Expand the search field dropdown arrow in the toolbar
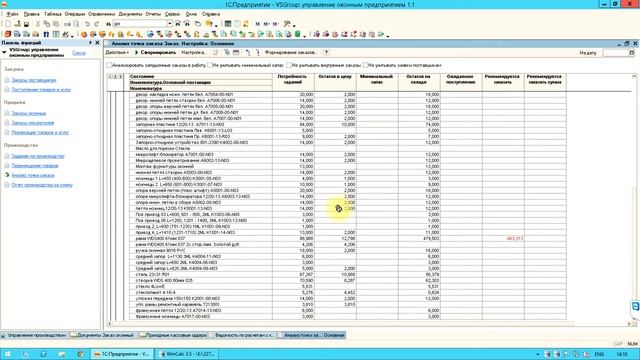The width and height of the screenshot is (640, 360). coord(169,24)
